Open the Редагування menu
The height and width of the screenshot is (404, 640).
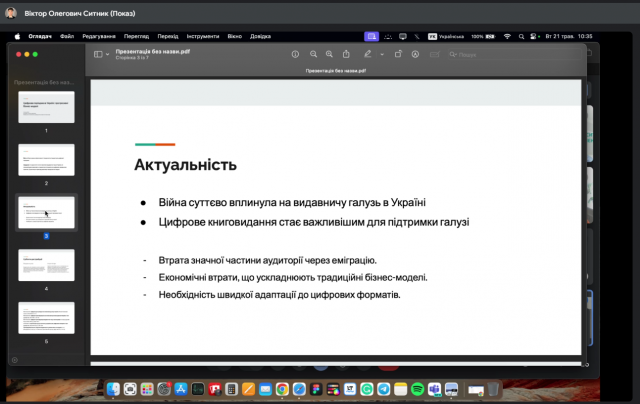tap(99, 36)
